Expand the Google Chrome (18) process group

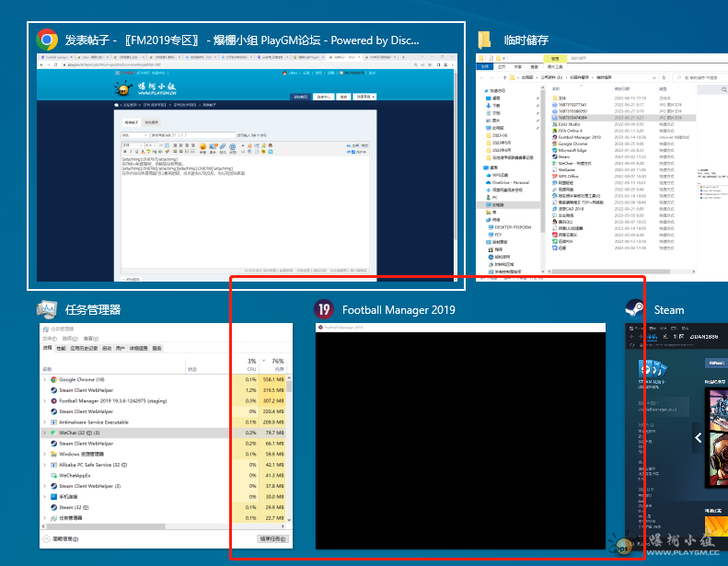44,379
